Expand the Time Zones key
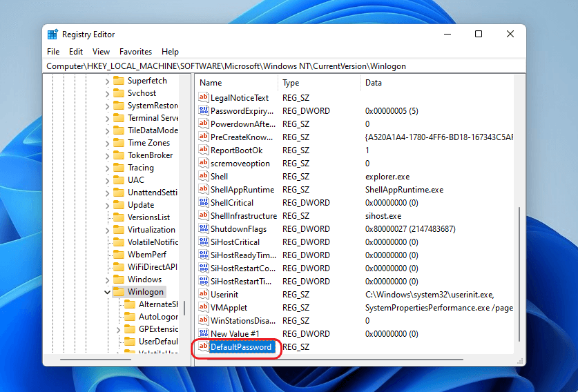 tap(107, 144)
